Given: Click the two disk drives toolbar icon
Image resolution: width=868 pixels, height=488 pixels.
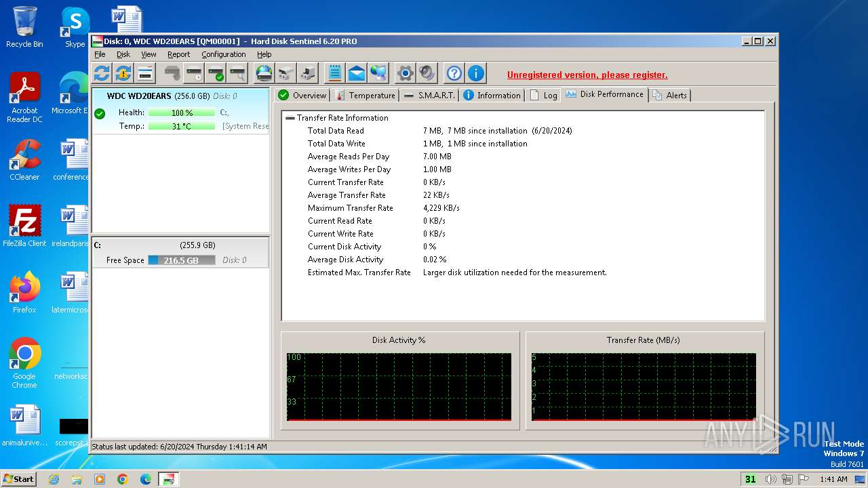Looking at the screenshot, I should (286, 73).
